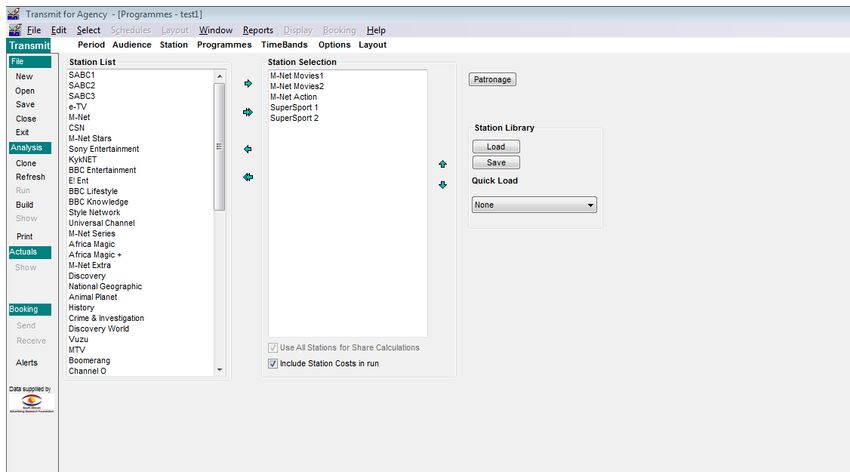Screen dimensions: 850x472
Task: Click the Station Library Load button
Action: (x=496, y=147)
